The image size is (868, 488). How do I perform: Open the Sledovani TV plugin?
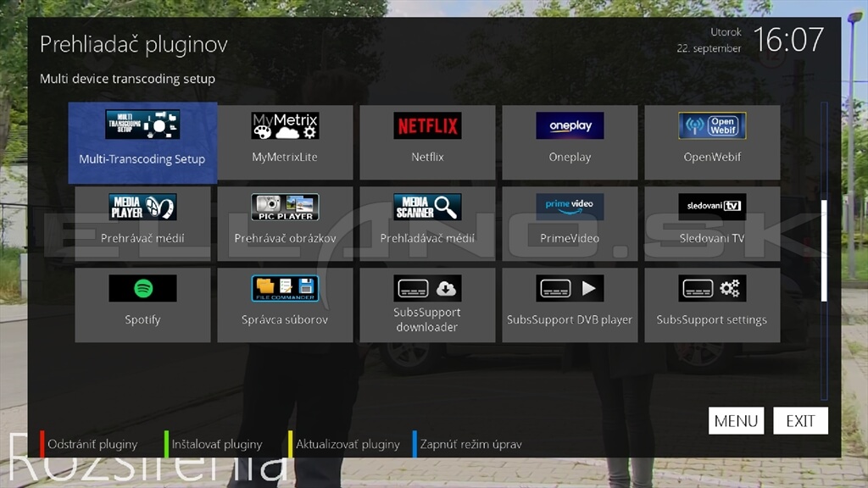(x=712, y=224)
